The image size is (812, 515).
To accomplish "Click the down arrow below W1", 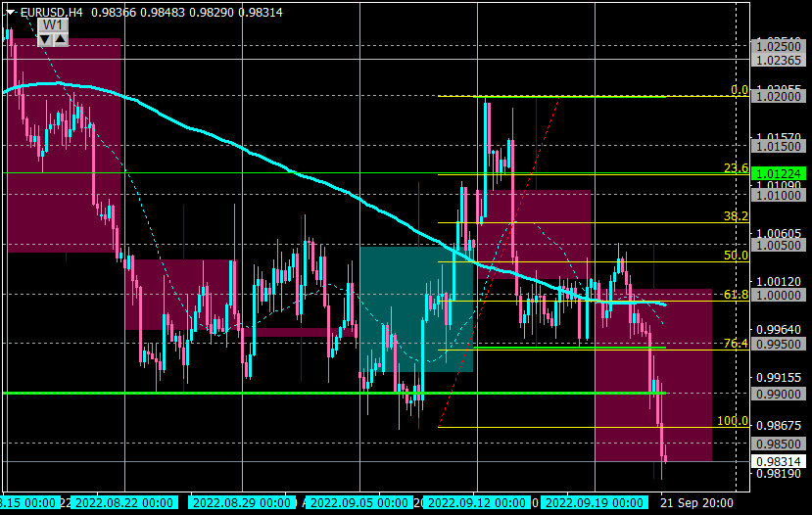I will [45, 39].
